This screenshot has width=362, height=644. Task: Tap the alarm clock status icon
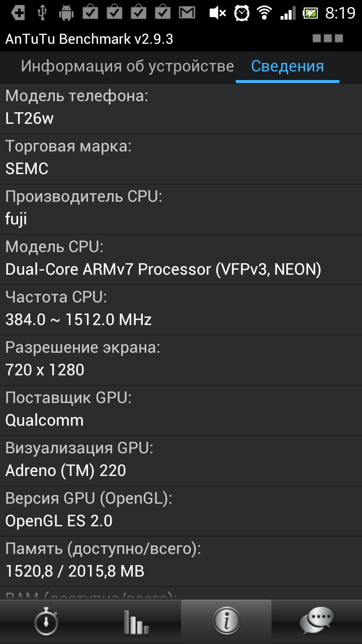click(242, 12)
